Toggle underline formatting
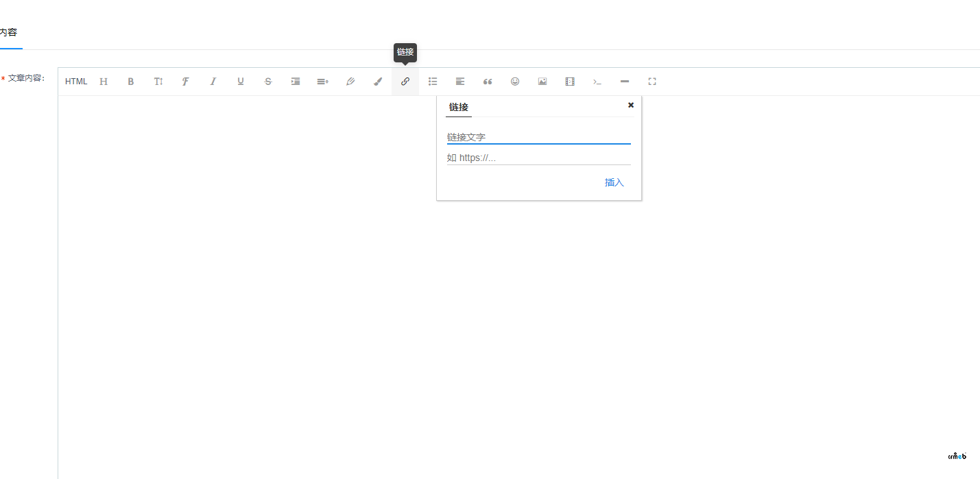 [241, 82]
